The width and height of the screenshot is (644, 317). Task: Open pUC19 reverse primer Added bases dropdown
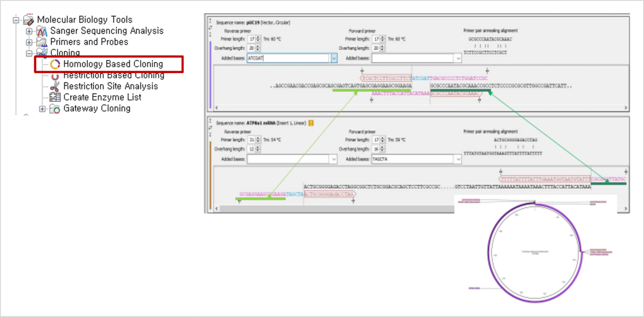334,58
